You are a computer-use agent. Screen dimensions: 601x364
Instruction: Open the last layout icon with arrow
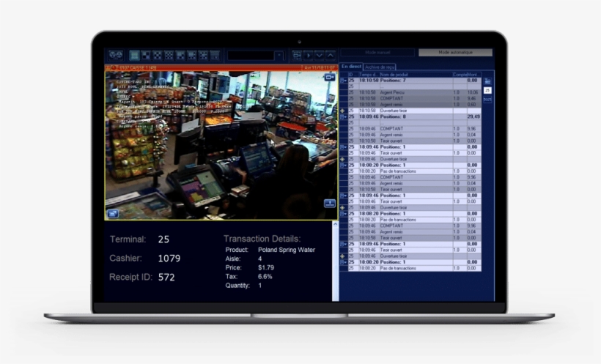click(x=215, y=56)
